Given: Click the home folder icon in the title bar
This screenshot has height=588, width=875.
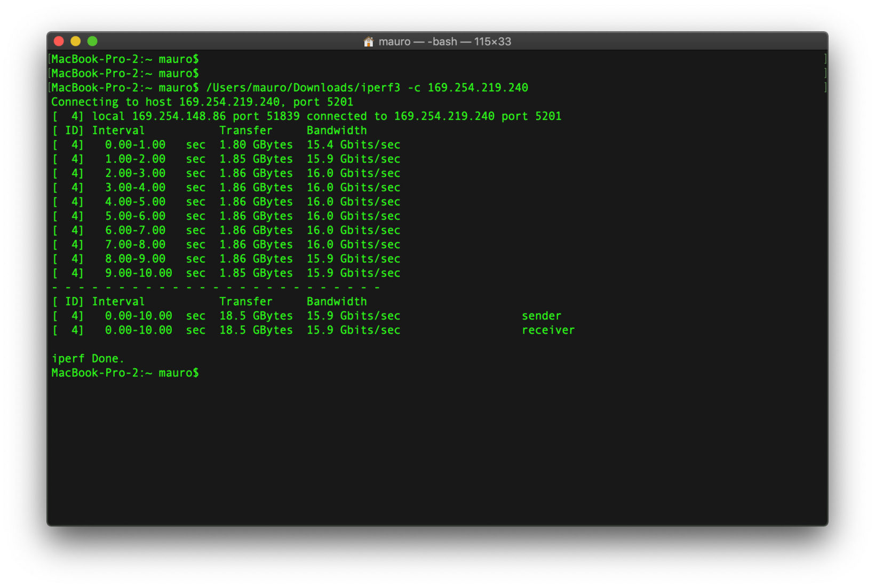Looking at the screenshot, I should (x=368, y=42).
